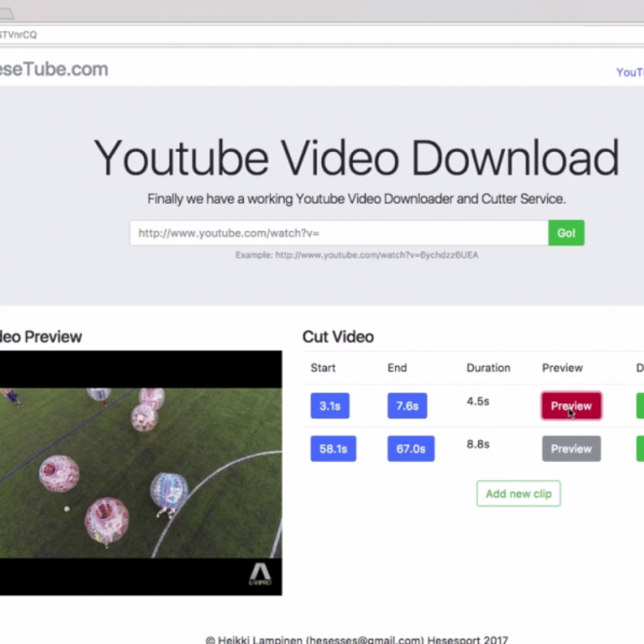Open the YouTube link in the header
Viewport: 644px width, 644px height.
(630, 72)
